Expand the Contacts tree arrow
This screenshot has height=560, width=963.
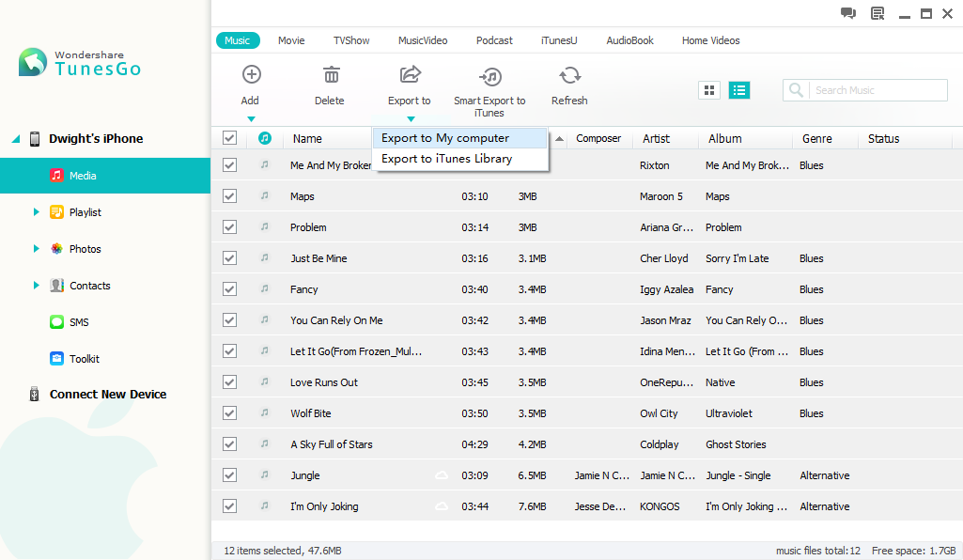pos(37,285)
